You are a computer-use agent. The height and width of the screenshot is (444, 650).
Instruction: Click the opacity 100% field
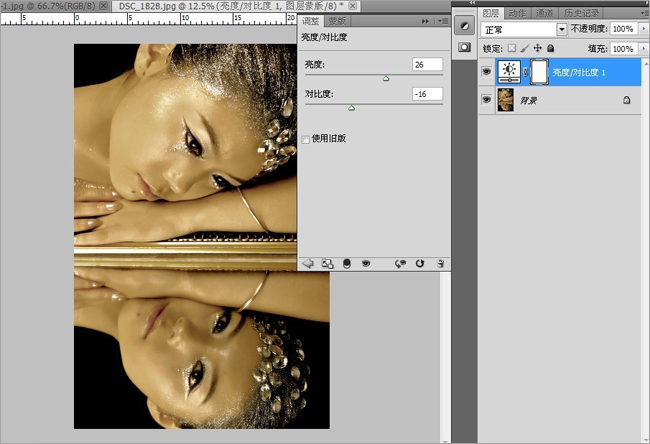(624, 29)
